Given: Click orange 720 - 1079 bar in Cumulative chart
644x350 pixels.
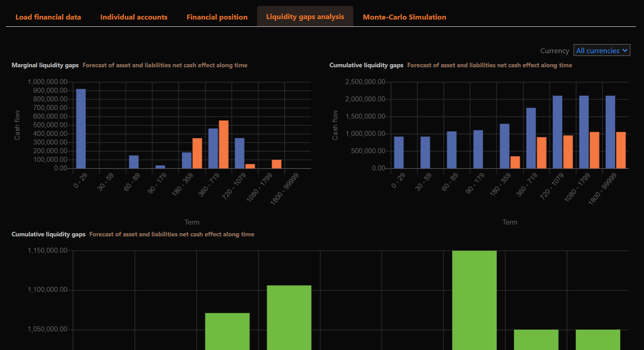Looking at the screenshot, I should click(568, 152).
